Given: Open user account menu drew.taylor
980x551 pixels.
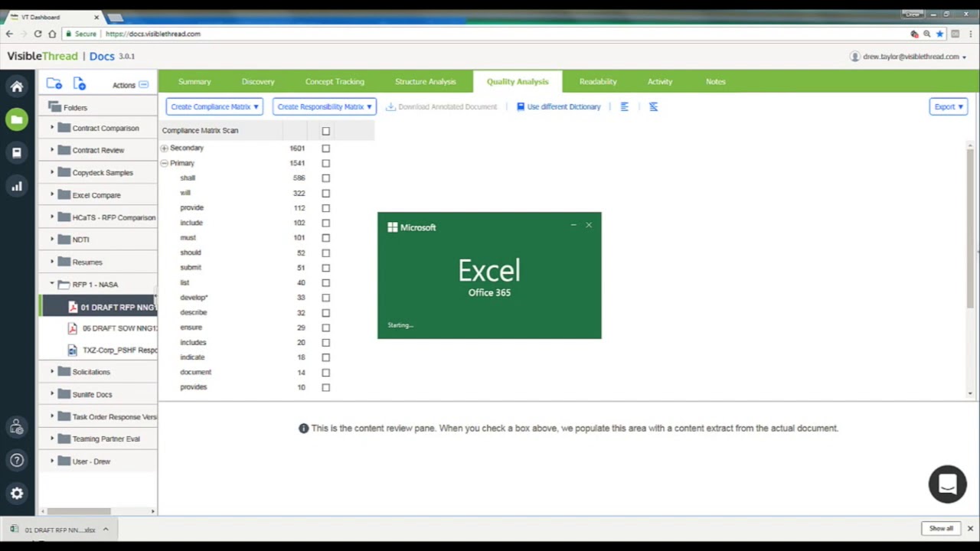Looking at the screenshot, I should (x=908, y=57).
